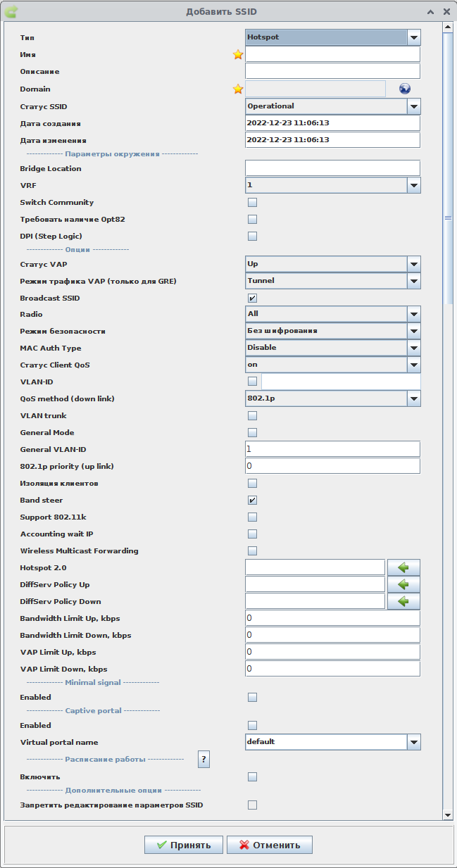Click green arrow beside DiffServ Policy Up

(403, 584)
